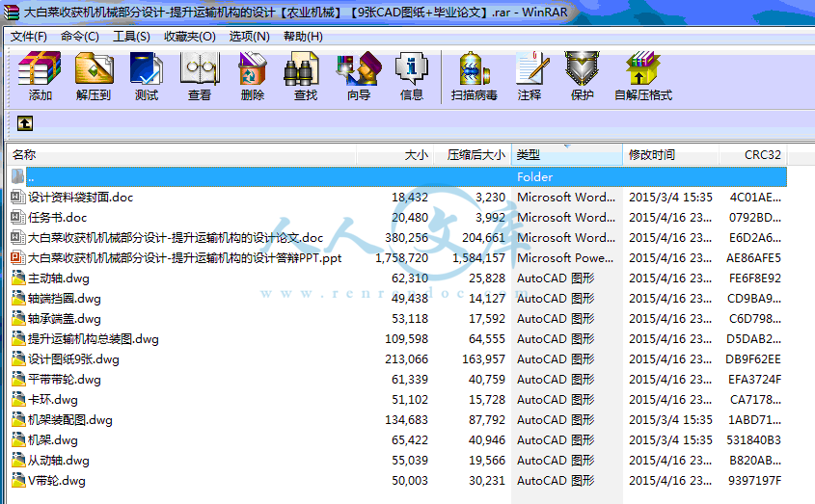Click the AutoCAD icon of 主动轴.dwg
The height and width of the screenshot is (504, 815).
[x=18, y=278]
